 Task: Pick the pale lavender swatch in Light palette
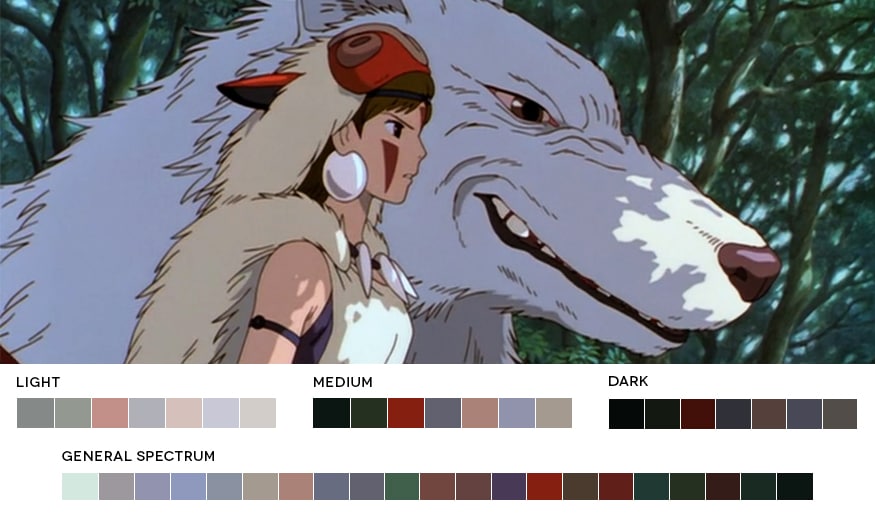(x=221, y=413)
